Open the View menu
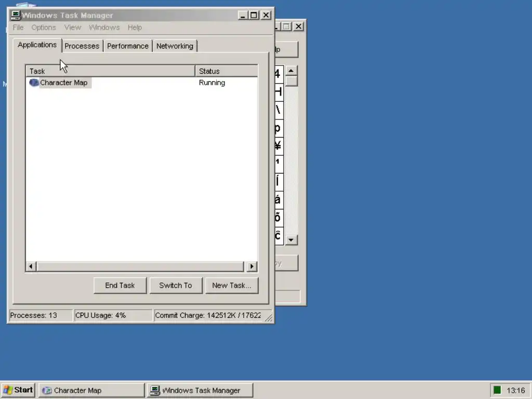Image resolution: width=532 pixels, height=399 pixels. pyautogui.click(x=73, y=28)
